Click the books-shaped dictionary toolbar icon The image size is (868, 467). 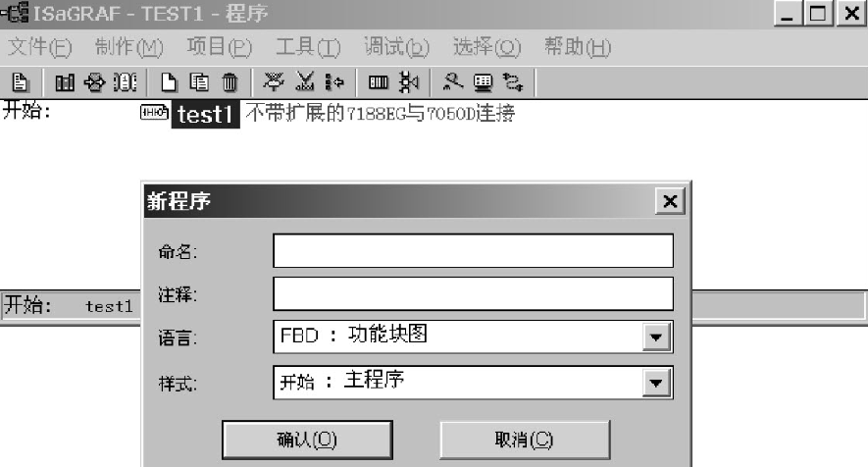65,82
